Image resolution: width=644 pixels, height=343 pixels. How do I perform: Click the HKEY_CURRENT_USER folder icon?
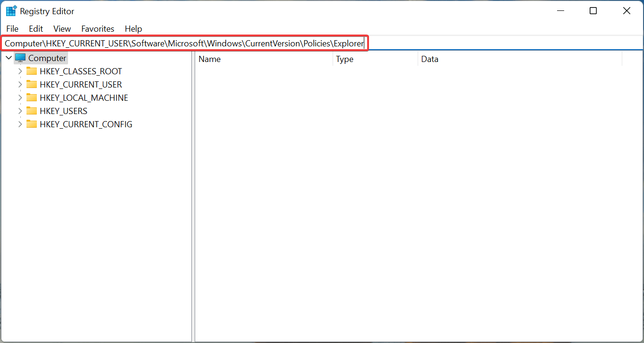32,85
